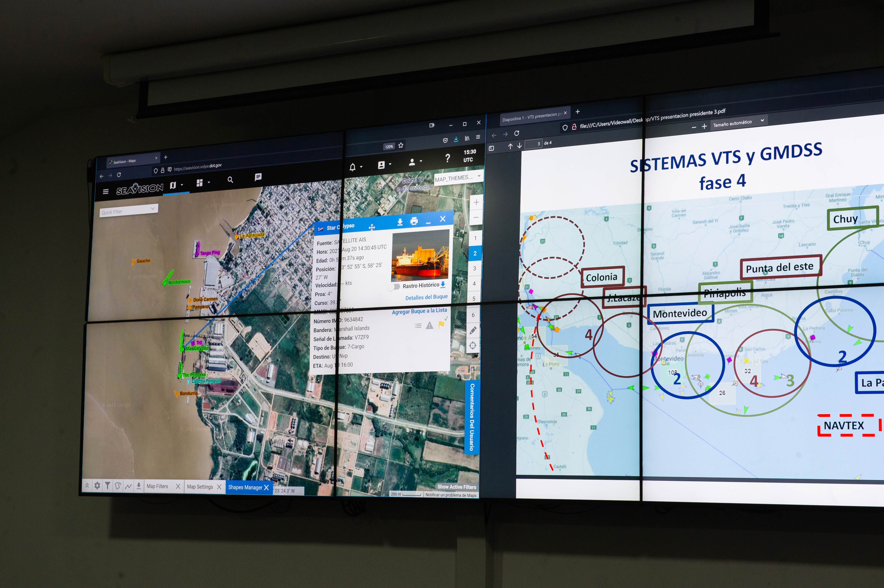The image size is (884, 588).
Task: Zoom in the map with the plus button
Action: click(476, 202)
